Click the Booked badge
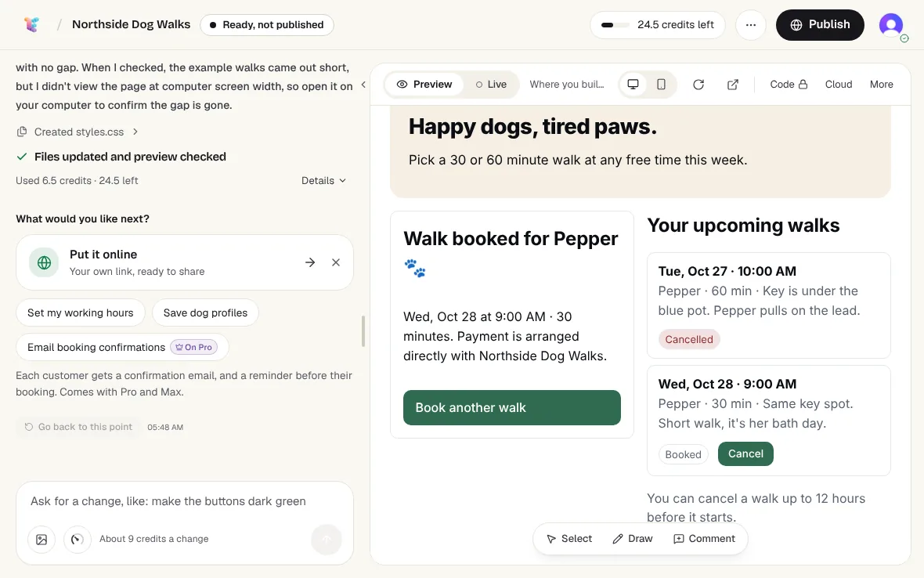The height and width of the screenshot is (578, 924). [x=683, y=454]
